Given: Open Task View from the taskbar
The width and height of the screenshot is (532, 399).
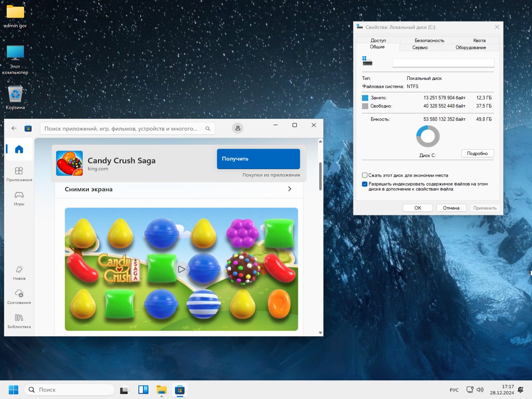Looking at the screenshot, I should coord(124,390).
